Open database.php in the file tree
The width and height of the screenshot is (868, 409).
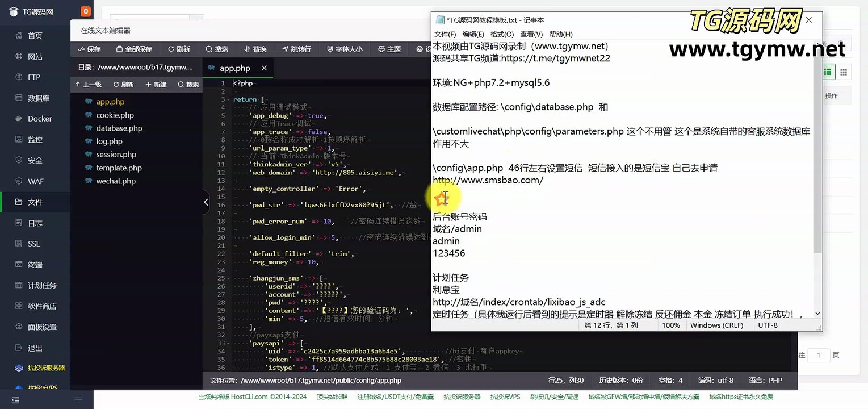click(119, 128)
